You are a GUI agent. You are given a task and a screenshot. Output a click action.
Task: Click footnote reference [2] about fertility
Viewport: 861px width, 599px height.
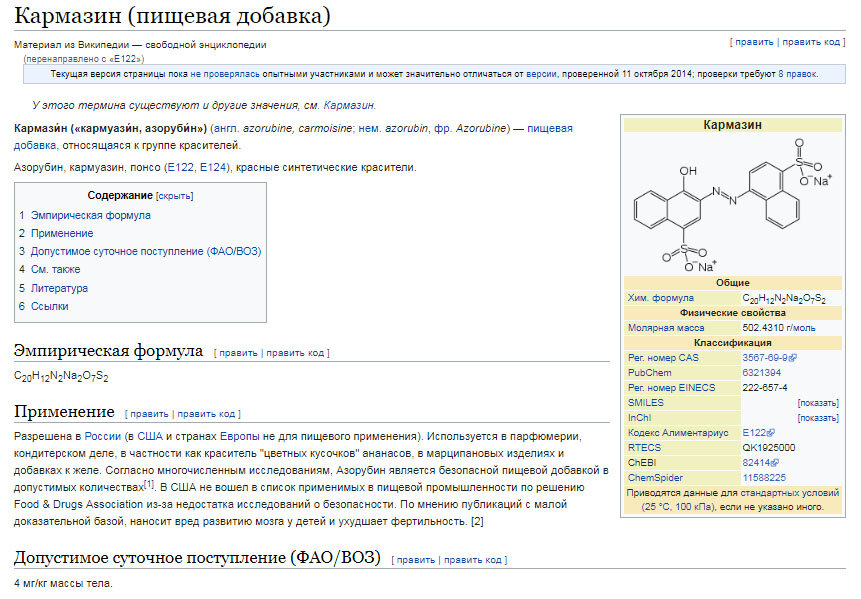point(475,521)
